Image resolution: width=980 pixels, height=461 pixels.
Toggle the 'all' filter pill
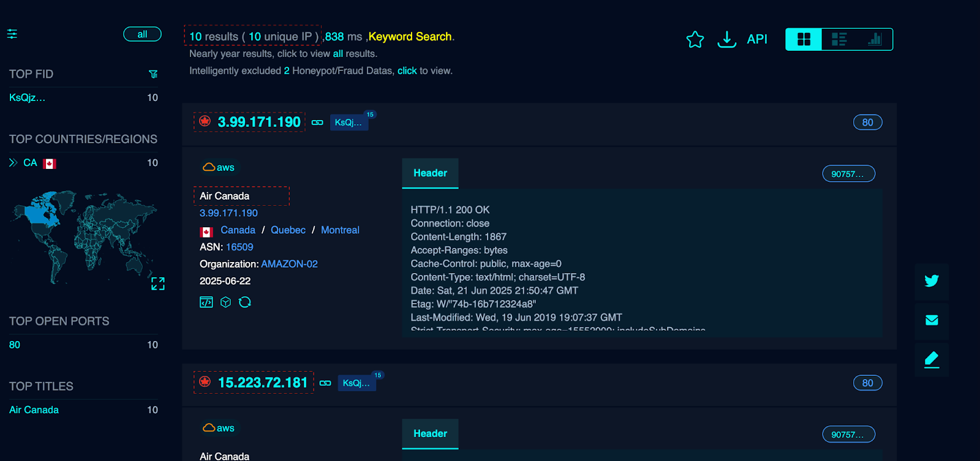click(x=142, y=34)
